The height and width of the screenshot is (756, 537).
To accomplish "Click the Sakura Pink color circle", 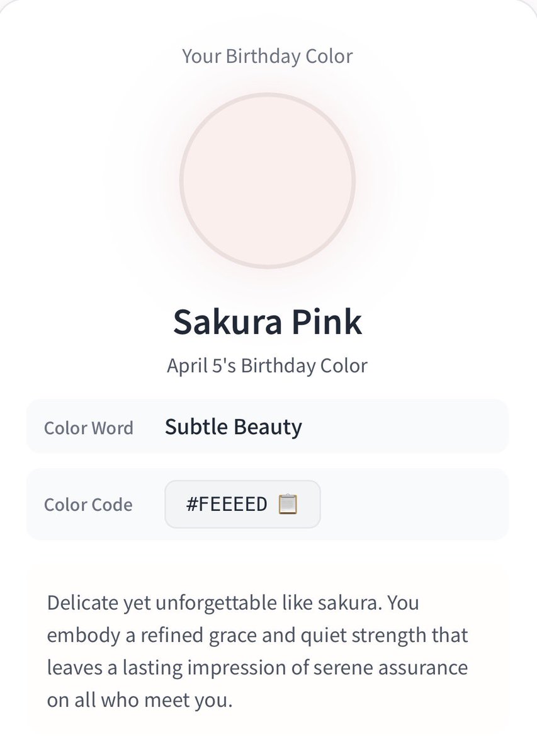I will click(268, 181).
